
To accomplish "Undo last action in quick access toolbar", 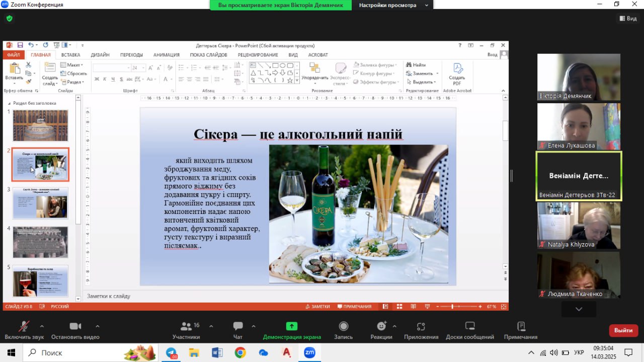I will pyautogui.click(x=31, y=45).
